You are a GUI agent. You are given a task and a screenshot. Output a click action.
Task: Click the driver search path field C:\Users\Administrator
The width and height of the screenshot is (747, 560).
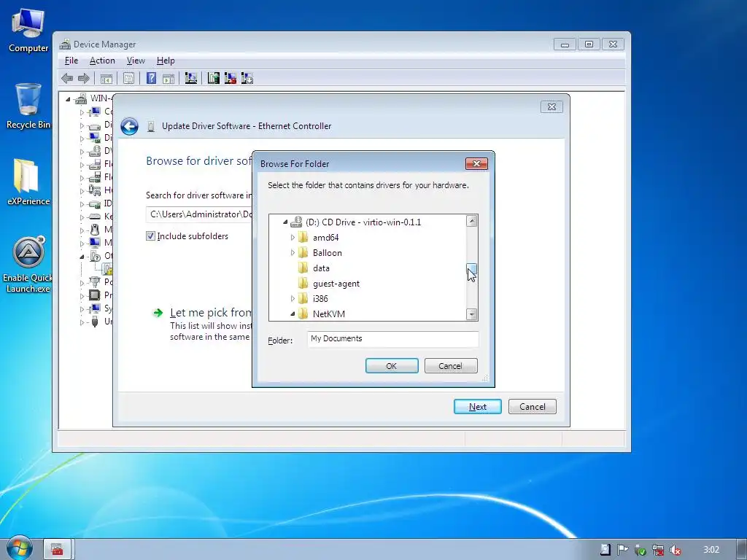point(199,214)
